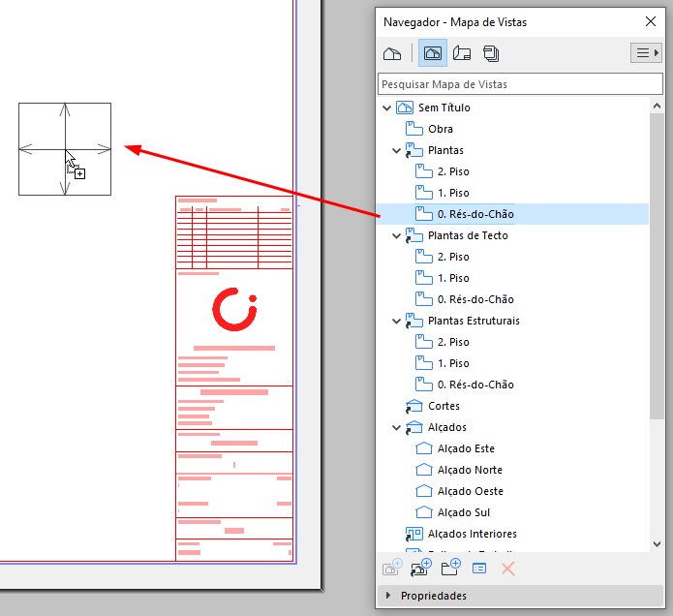673x616 pixels.
Task: Click the Sem Título project icon
Action: (405, 108)
